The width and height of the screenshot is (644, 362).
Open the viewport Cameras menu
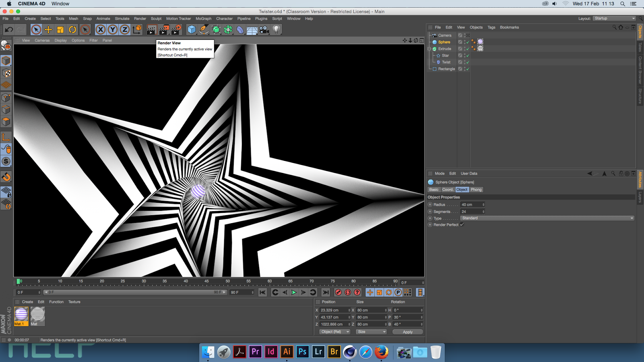pyautogui.click(x=42, y=40)
